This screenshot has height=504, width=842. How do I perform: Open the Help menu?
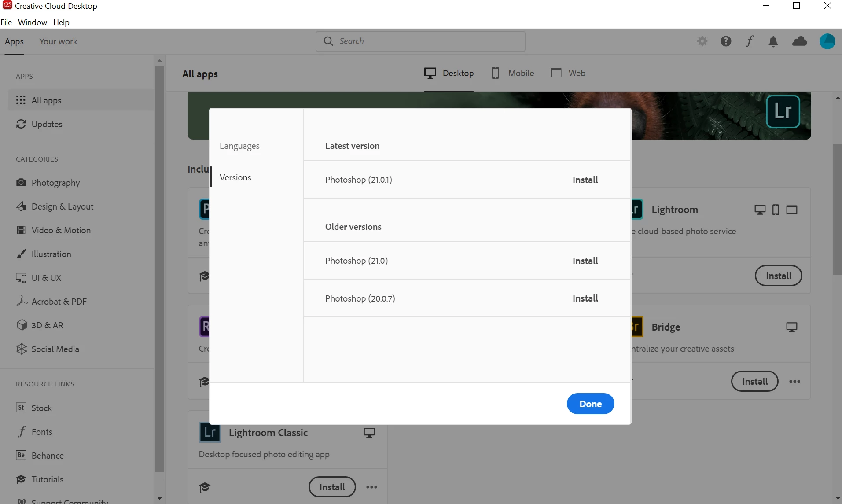tap(61, 22)
